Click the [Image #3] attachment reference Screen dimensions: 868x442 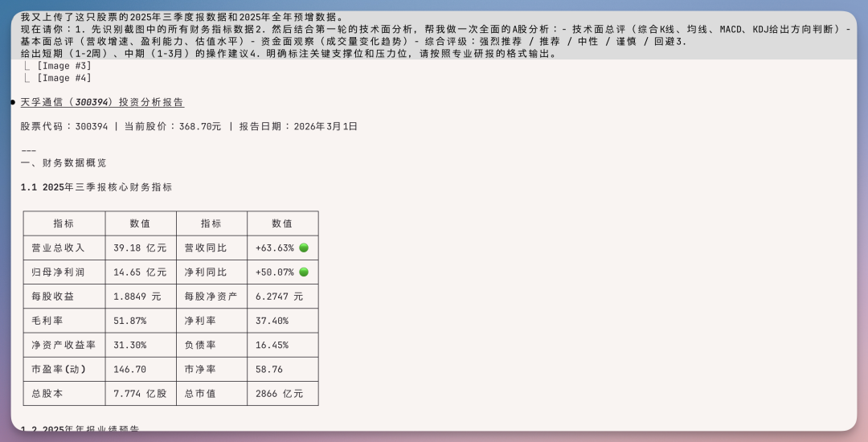[64, 66]
